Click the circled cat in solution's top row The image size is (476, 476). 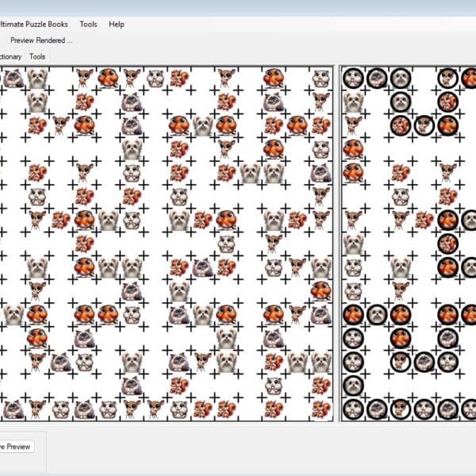377,78
